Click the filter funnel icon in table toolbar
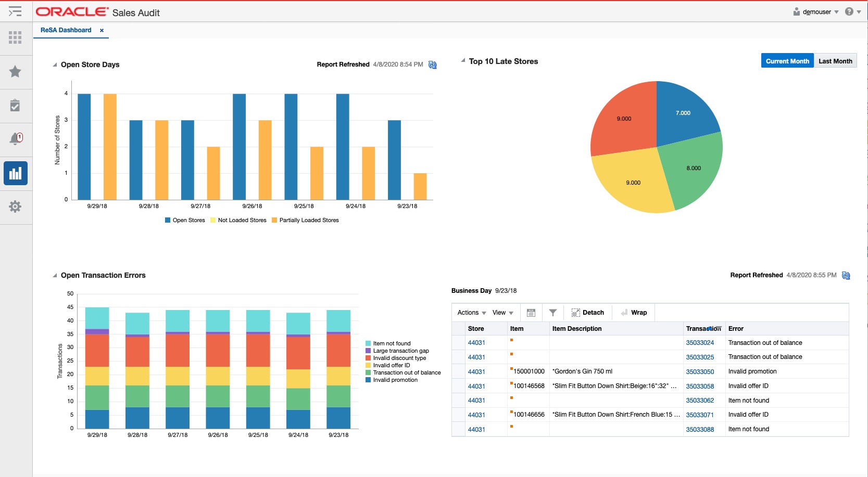Screen dimensions: 868x477 click(553, 312)
